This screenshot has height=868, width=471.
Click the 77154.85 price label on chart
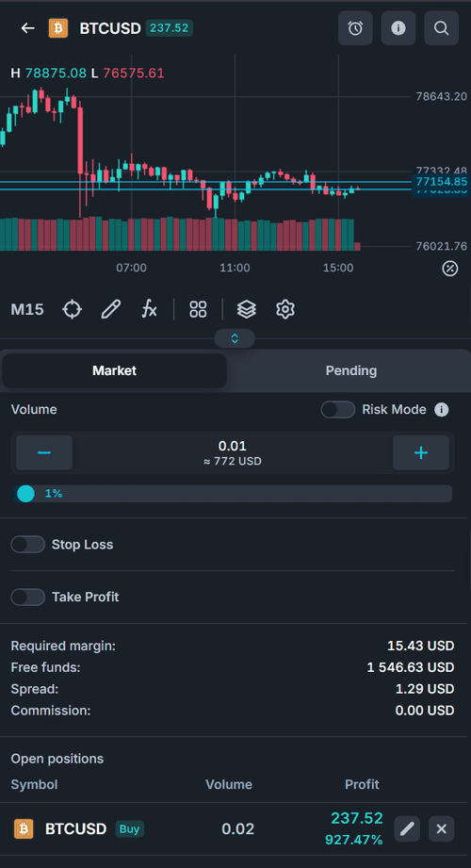tap(441, 182)
